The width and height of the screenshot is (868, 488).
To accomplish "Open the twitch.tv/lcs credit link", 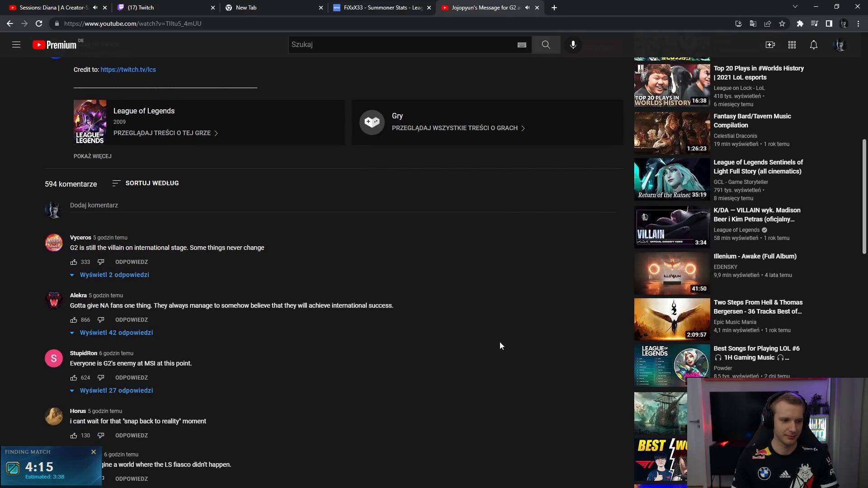I will (x=128, y=70).
